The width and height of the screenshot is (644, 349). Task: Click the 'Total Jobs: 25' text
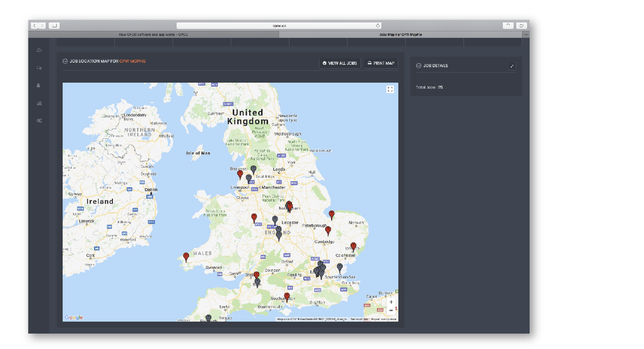(429, 87)
